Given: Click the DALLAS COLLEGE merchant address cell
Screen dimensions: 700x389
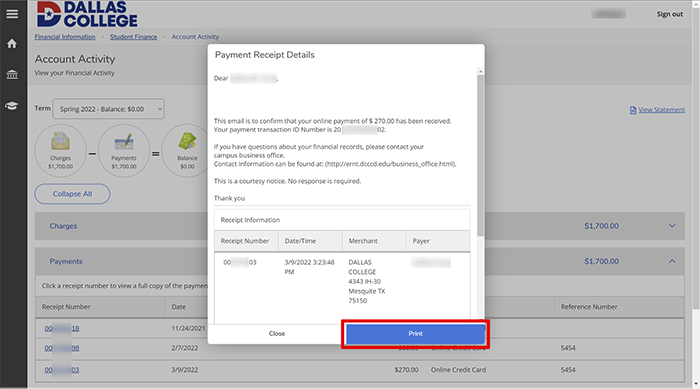Looking at the screenshot, I should (367, 281).
